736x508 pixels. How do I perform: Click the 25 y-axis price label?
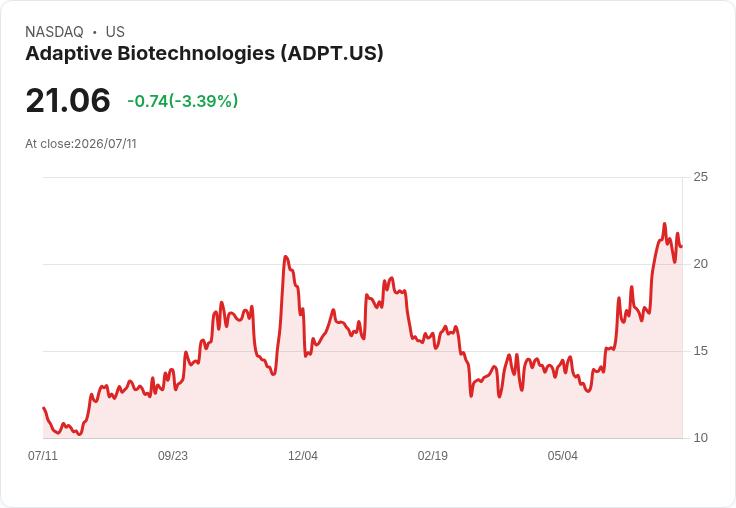click(x=700, y=177)
